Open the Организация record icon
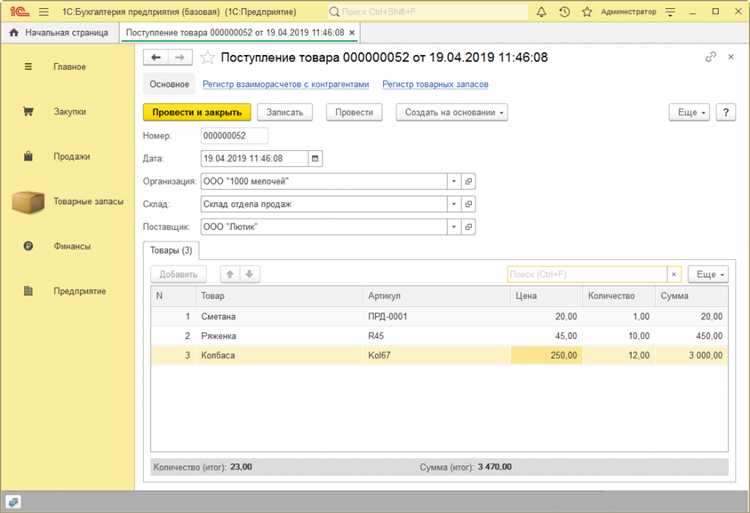Screen dimensions: 750x513 pos(468,181)
